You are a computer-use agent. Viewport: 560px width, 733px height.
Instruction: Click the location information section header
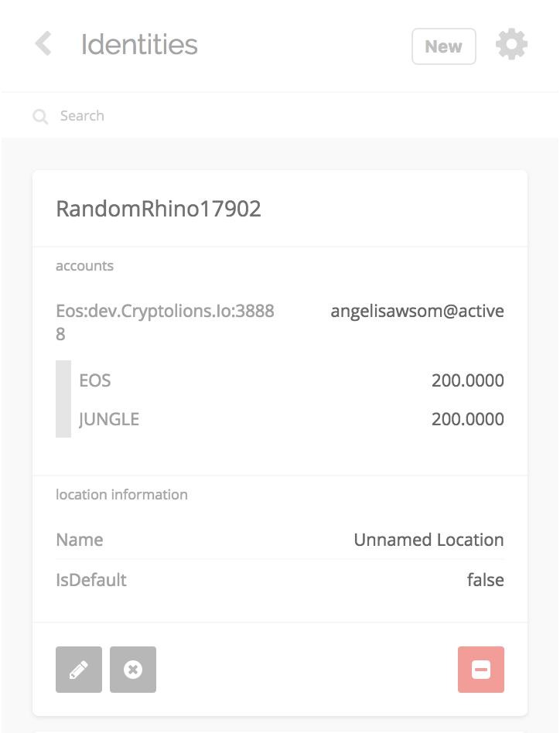(121, 495)
